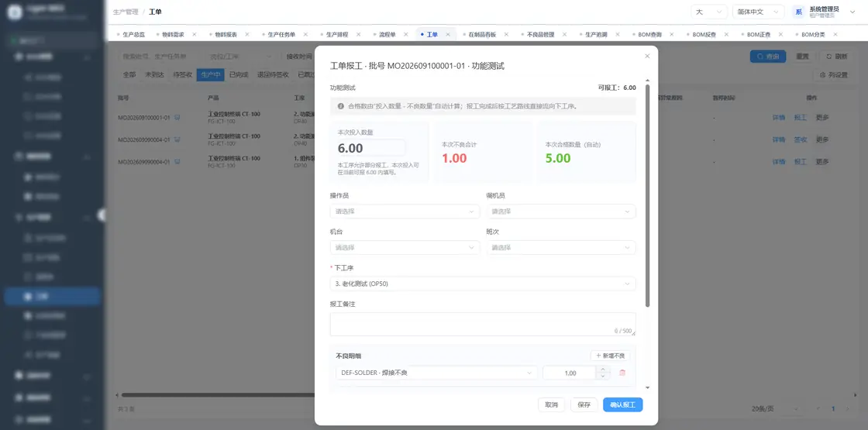
Task: Open the 机台 dropdown
Action: (x=405, y=247)
